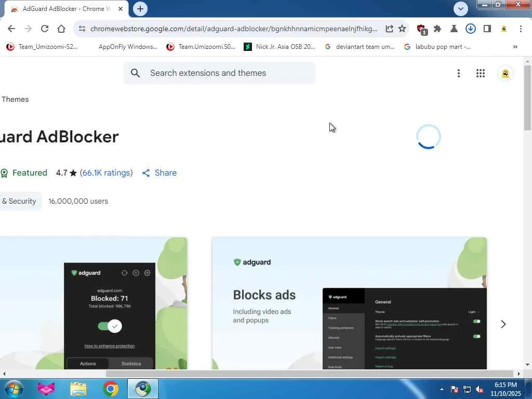Go back to the previous page

click(11, 29)
